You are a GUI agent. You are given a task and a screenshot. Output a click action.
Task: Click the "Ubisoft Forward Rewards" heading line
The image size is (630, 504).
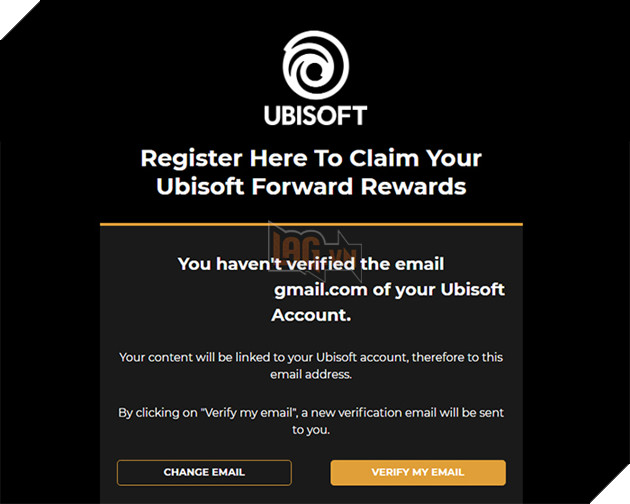click(x=311, y=187)
